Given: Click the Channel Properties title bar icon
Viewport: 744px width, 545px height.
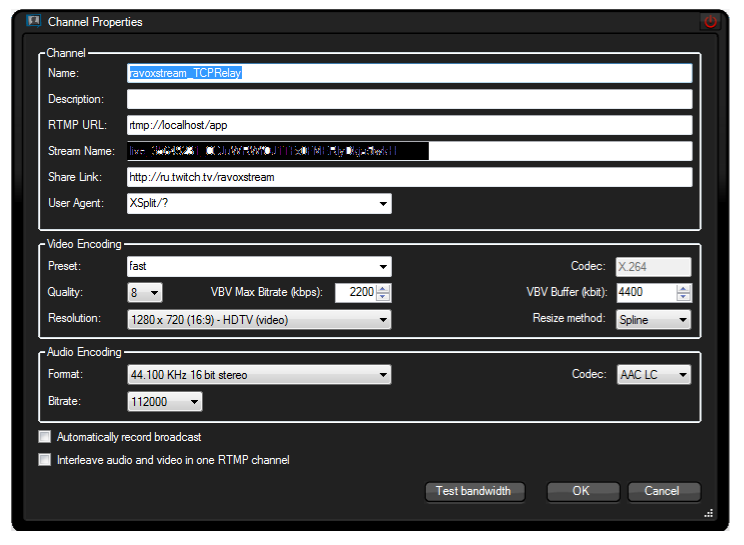Looking at the screenshot, I should (32, 21).
